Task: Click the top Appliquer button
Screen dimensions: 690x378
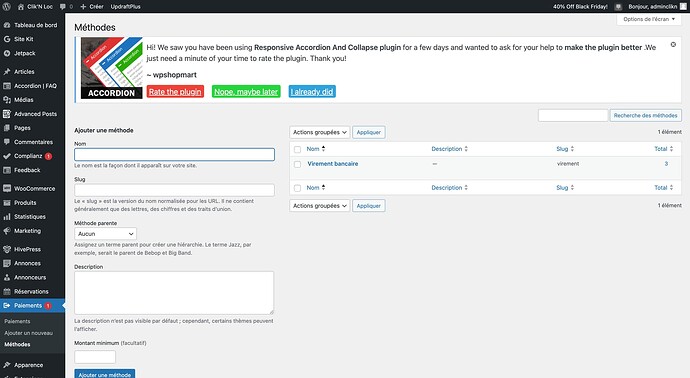Action: pos(369,132)
